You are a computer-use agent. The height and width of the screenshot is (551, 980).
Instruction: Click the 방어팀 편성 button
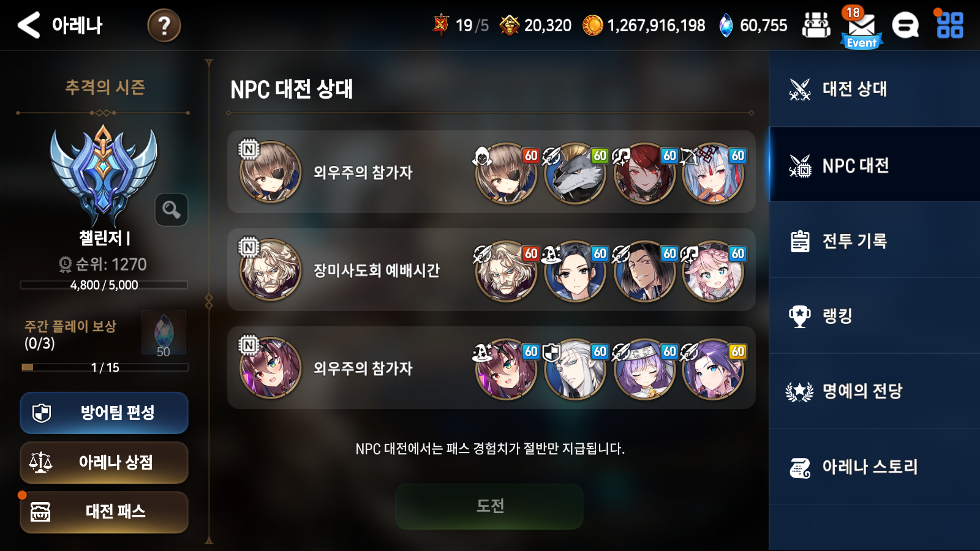(104, 413)
